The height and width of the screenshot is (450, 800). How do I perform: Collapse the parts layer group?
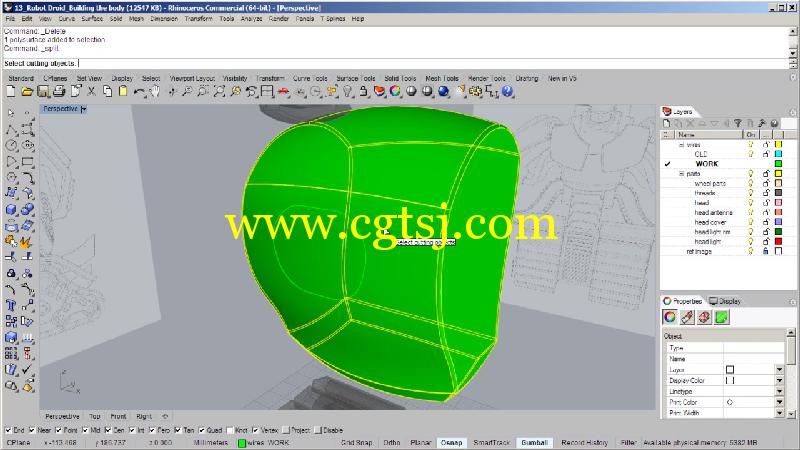[x=681, y=174]
